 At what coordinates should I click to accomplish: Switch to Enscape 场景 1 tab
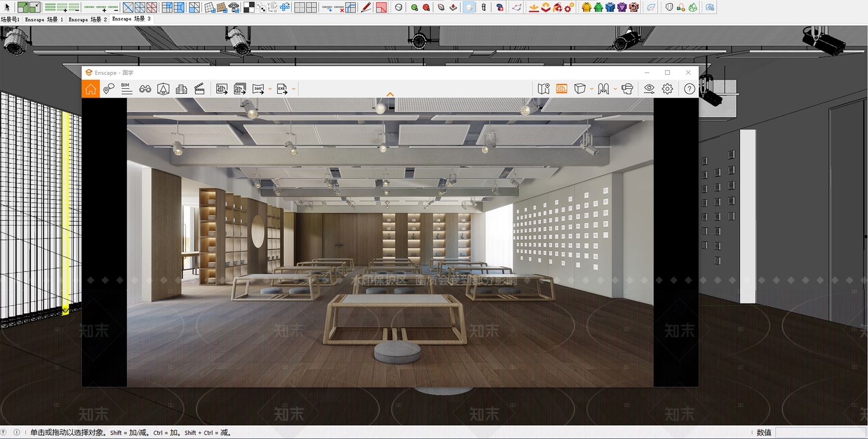[44, 20]
